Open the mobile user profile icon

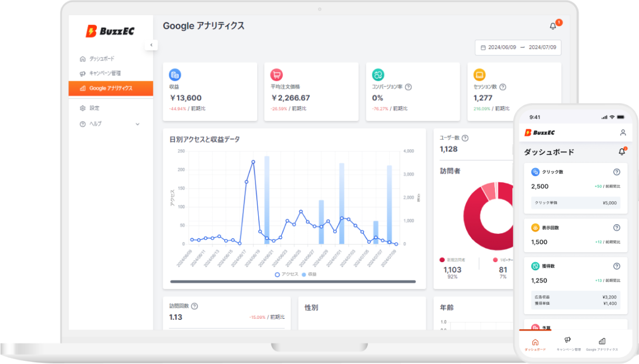(623, 133)
